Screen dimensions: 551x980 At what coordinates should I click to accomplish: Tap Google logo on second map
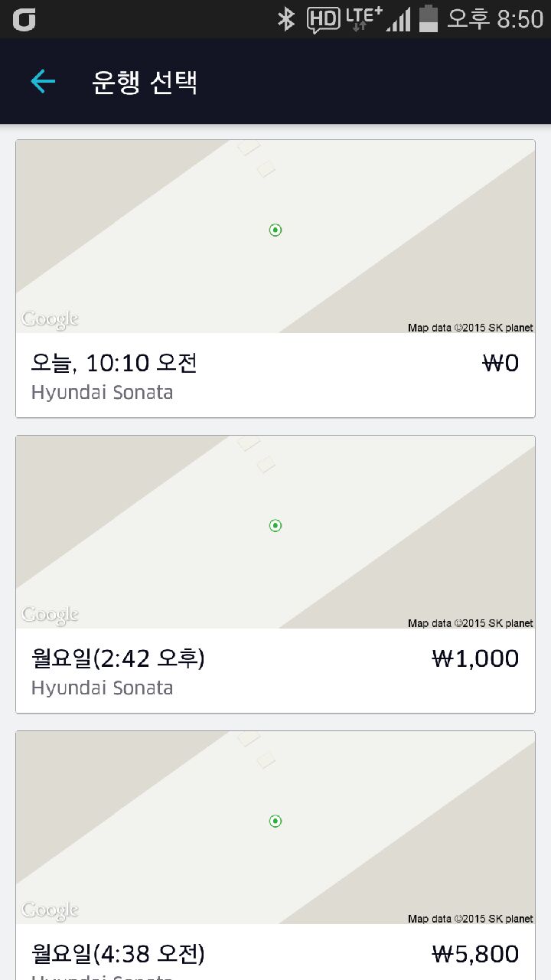point(51,614)
